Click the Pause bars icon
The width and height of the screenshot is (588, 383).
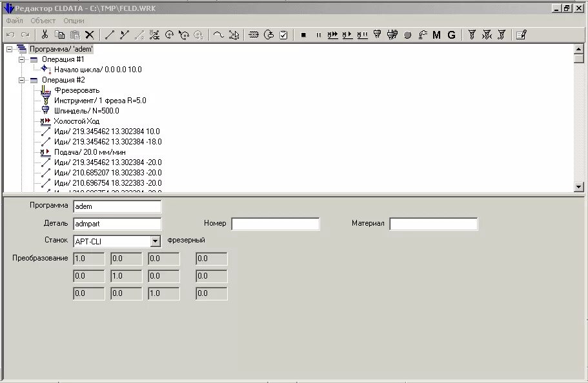tap(318, 35)
